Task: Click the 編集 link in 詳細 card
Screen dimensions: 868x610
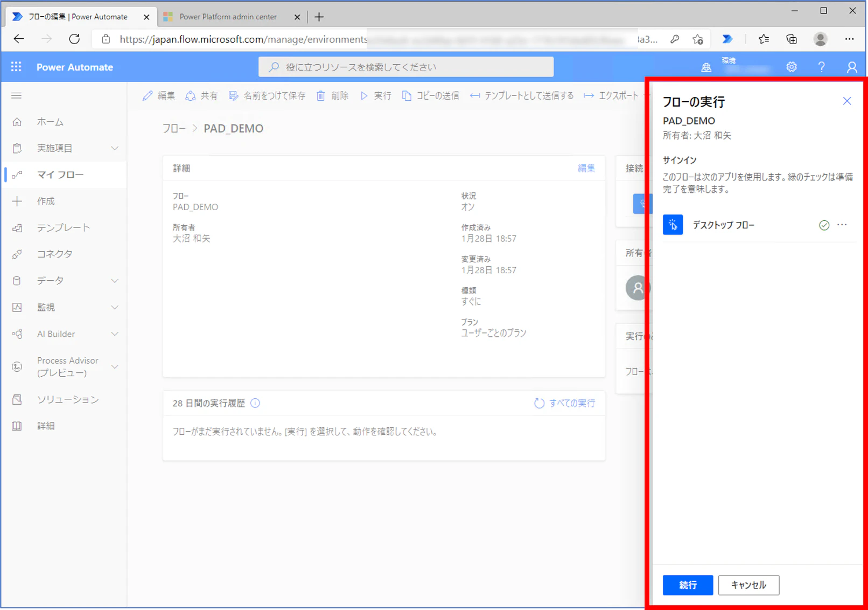Action: pyautogui.click(x=586, y=168)
